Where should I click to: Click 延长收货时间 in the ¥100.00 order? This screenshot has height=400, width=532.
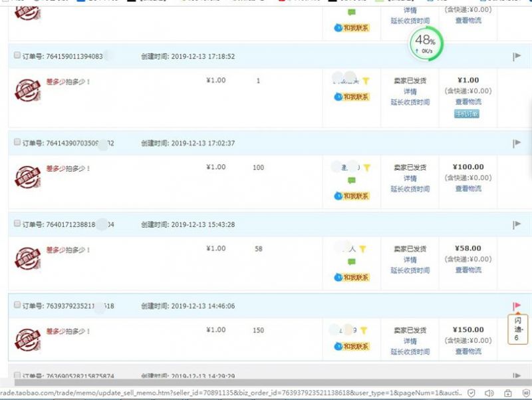click(410, 189)
